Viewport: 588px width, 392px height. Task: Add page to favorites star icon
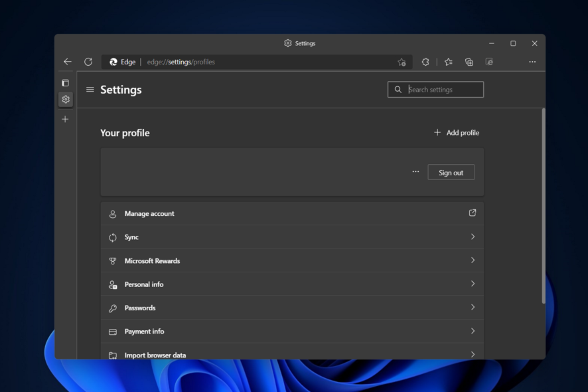coord(402,62)
